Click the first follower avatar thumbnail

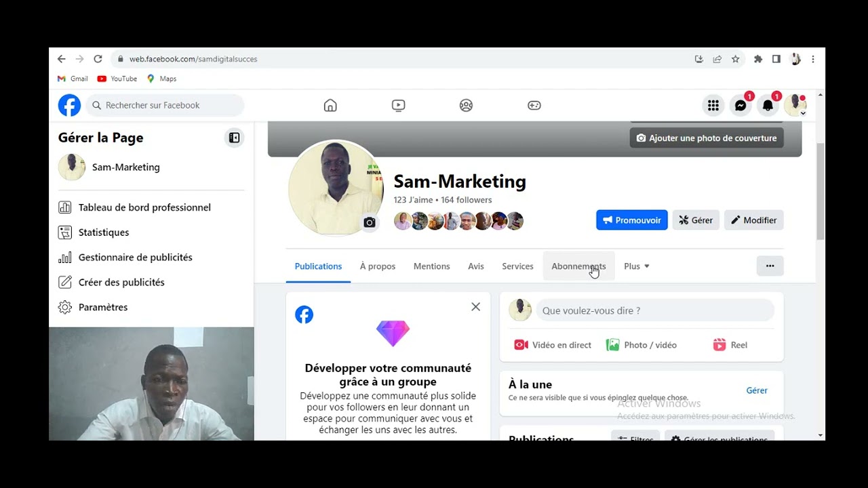[x=402, y=221]
